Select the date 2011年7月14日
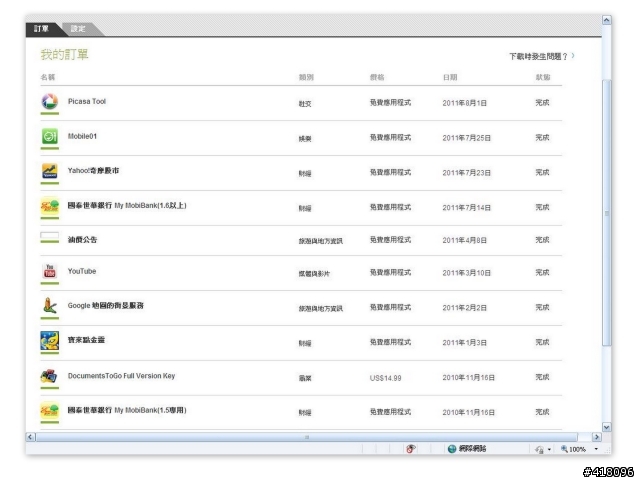Viewport: 640px width, 480px height. point(467,208)
